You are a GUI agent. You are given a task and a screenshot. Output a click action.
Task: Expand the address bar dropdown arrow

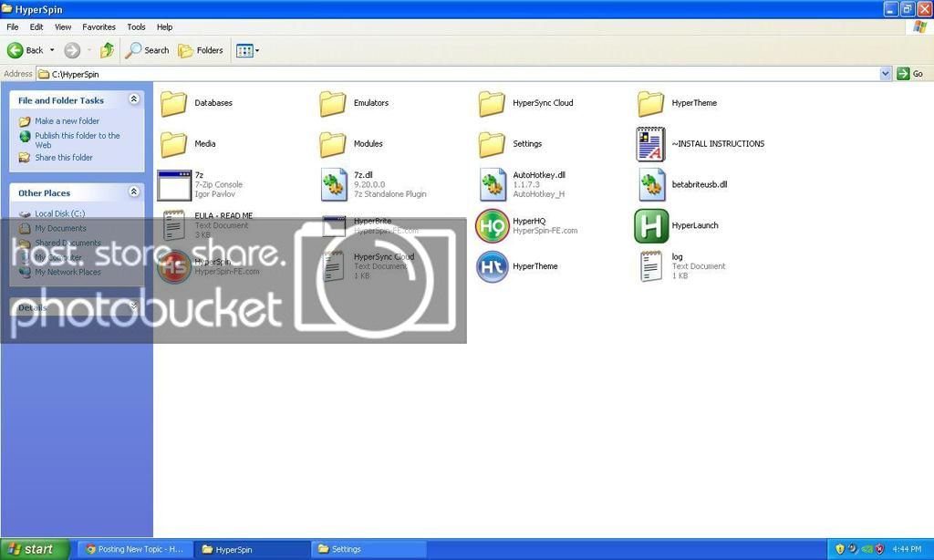tap(886, 74)
